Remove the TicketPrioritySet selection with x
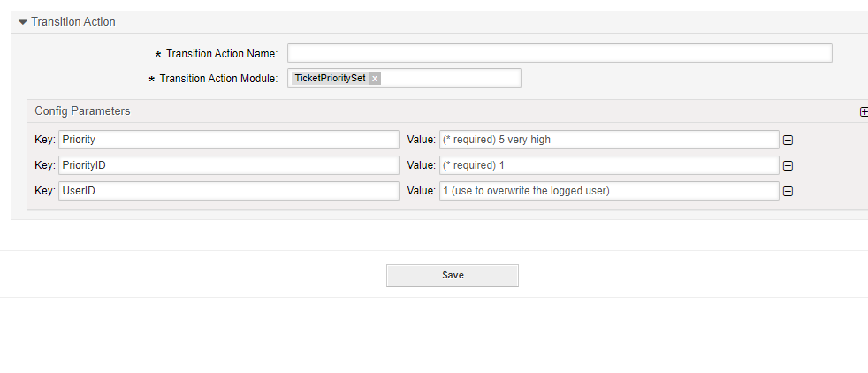The height and width of the screenshot is (373, 868). 375,79
